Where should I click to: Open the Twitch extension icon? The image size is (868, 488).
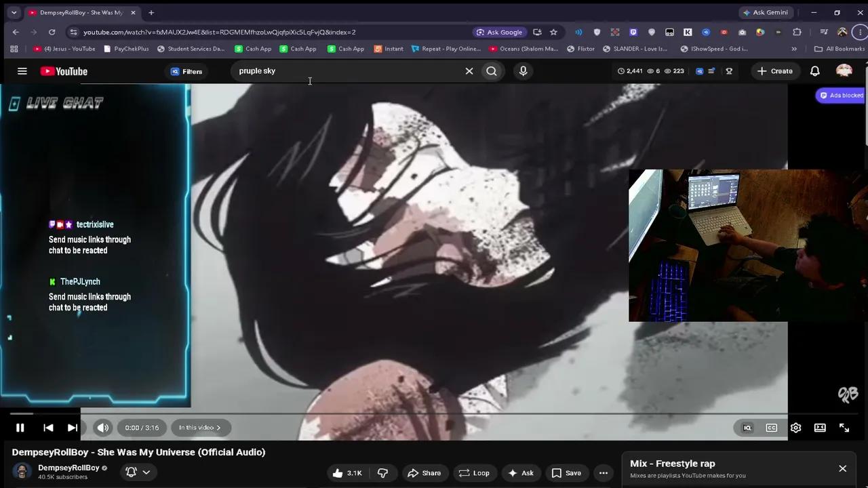click(633, 32)
